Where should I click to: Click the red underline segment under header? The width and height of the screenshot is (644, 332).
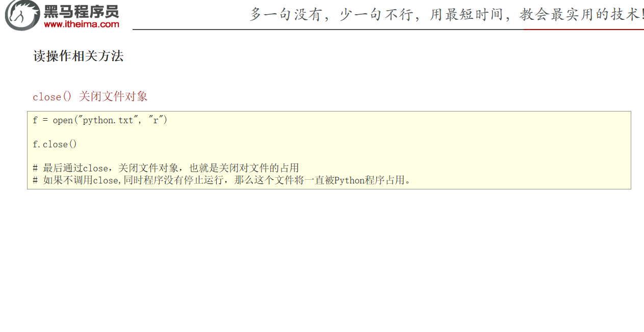tap(584, 30)
